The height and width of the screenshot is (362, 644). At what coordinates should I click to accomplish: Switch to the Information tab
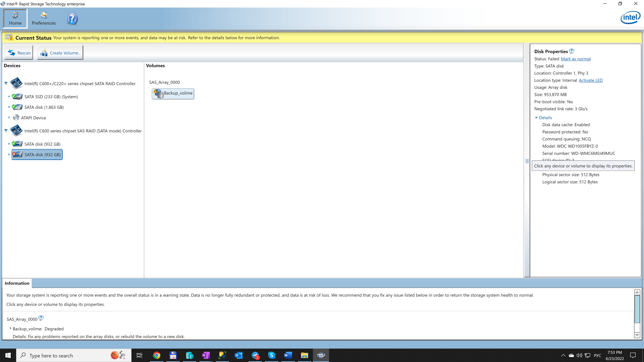click(x=17, y=283)
